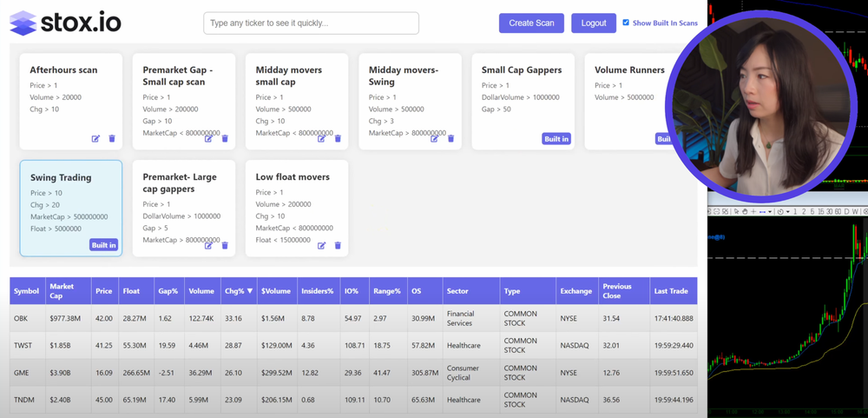Edit the Midday movers- Swing scan
Image resolution: width=868 pixels, height=418 pixels.
435,138
